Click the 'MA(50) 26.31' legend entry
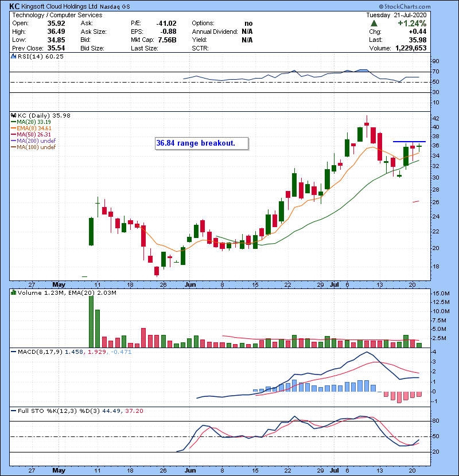 (32, 134)
